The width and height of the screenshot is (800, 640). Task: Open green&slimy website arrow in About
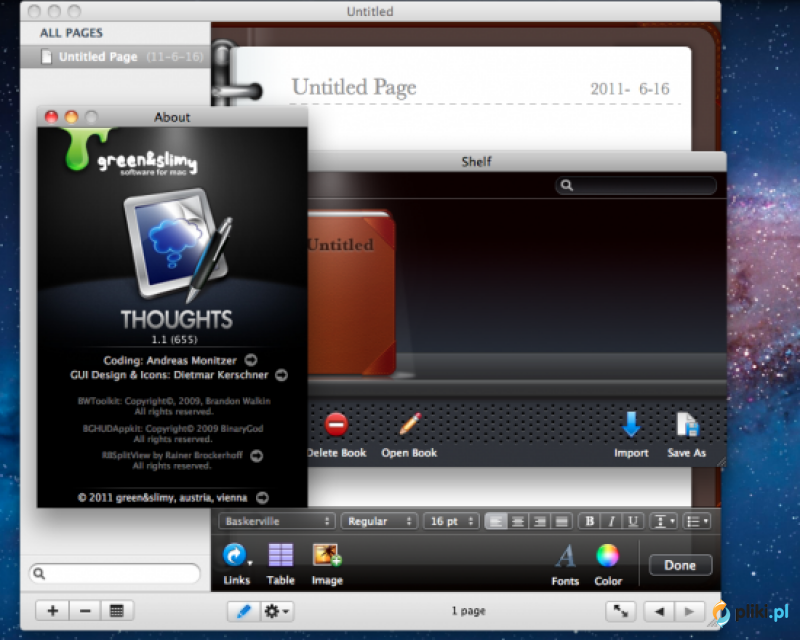262,498
